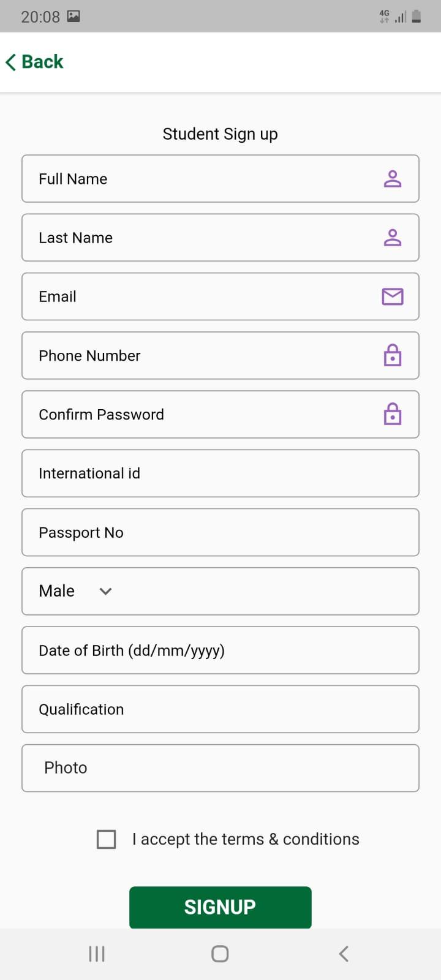Viewport: 441px width, 980px height.
Task: Select the Date of Birth field
Action: pos(221,650)
